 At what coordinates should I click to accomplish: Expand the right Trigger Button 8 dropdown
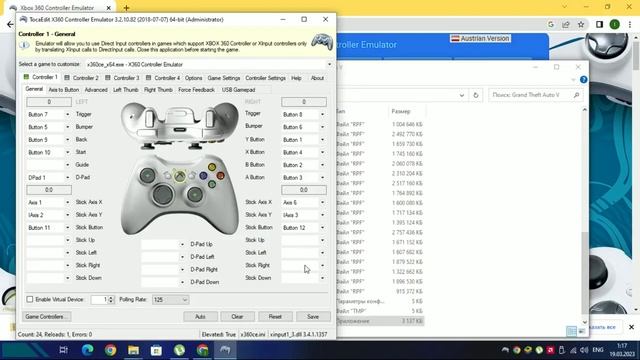click(322, 115)
